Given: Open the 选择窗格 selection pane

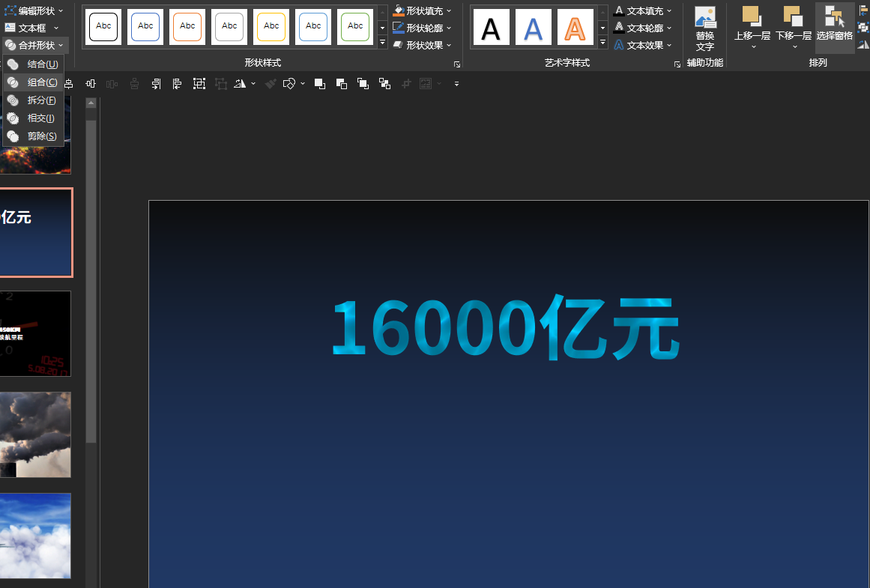Looking at the screenshot, I should point(835,28).
